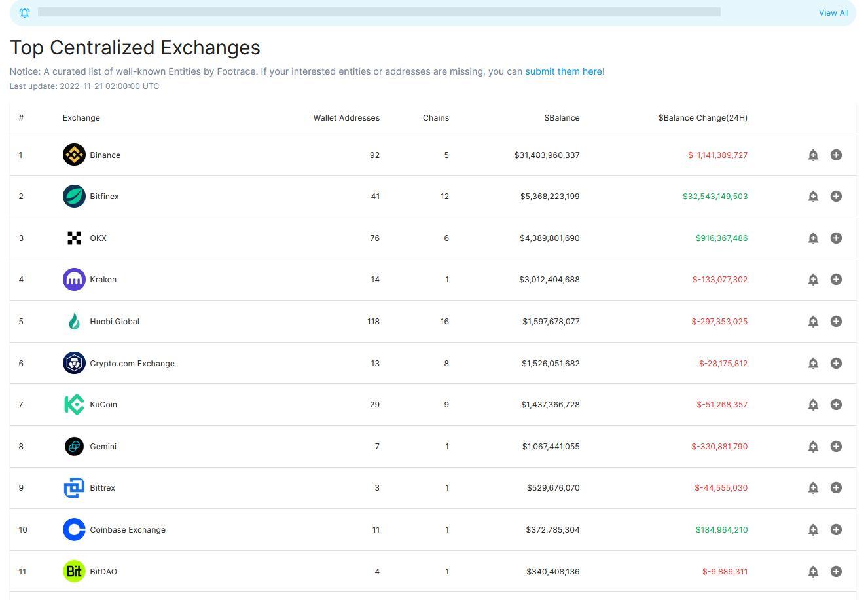The image size is (868, 600).
Task: Set alert bell for Coinbase Exchange row
Action: click(813, 530)
